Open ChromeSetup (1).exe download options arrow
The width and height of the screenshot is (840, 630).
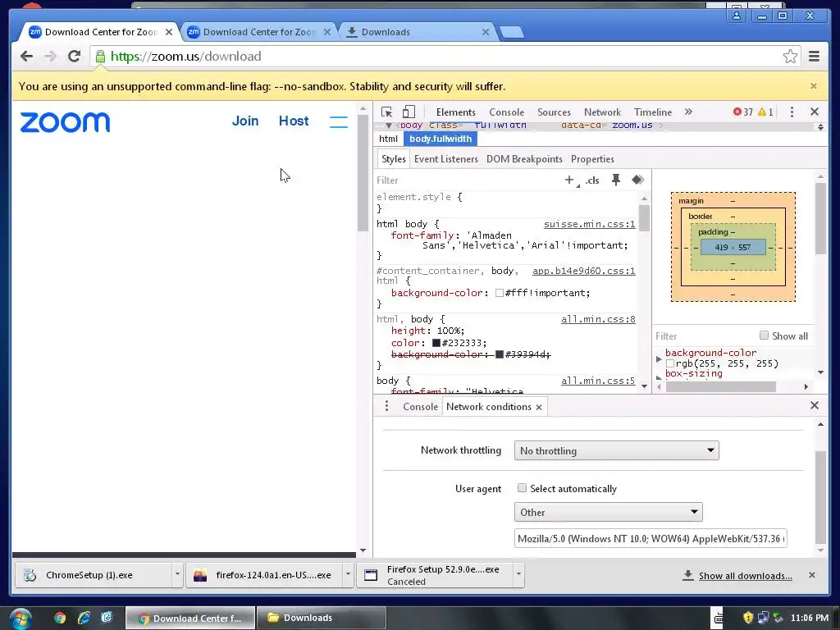pyautogui.click(x=177, y=575)
